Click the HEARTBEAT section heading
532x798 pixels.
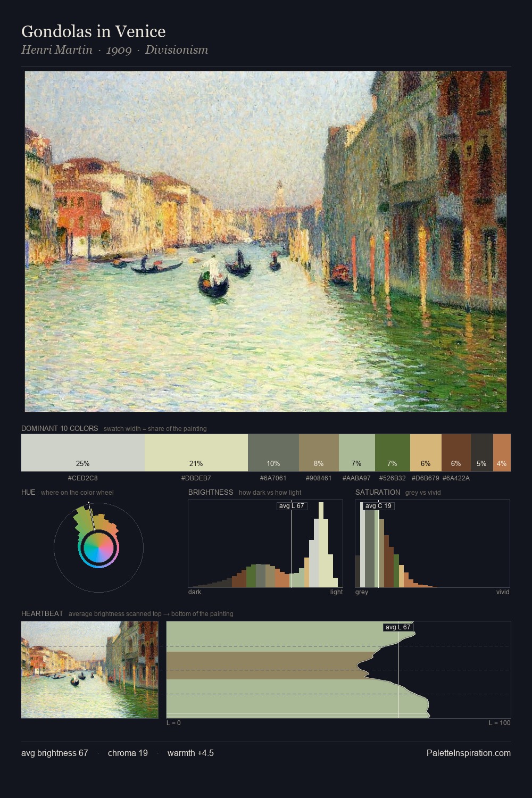[42, 613]
